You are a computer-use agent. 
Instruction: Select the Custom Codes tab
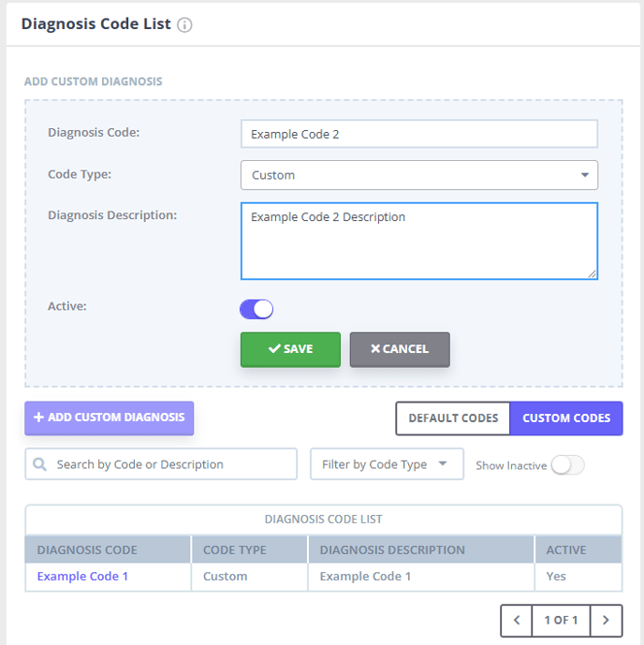click(566, 418)
